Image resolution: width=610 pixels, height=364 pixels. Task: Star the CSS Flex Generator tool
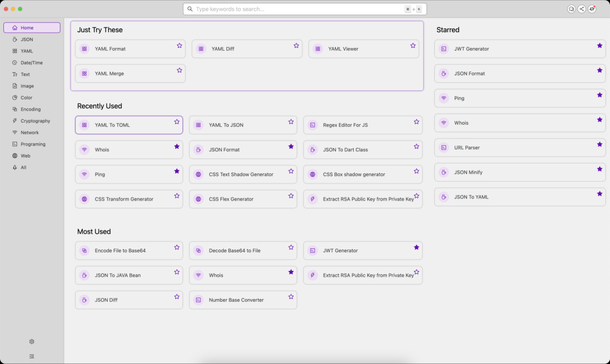click(291, 196)
